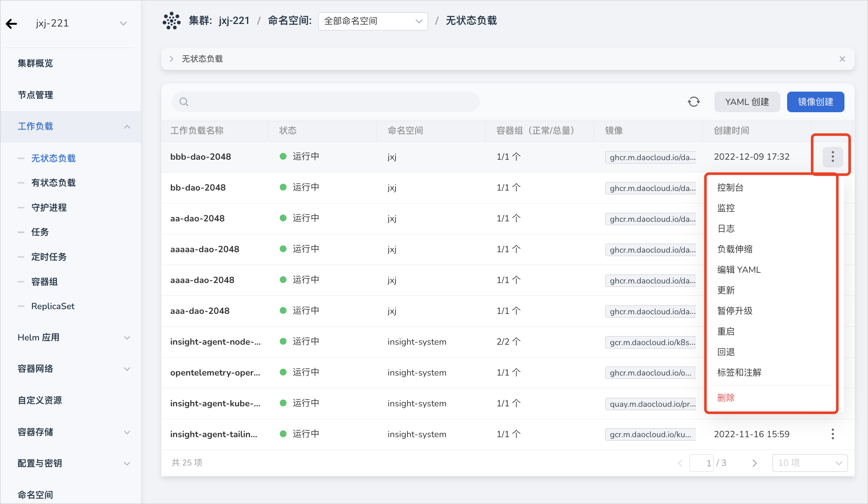This screenshot has width=868, height=504.
Task: Expand the 无状态负载 breadcrumb chevron
Action: (x=172, y=59)
